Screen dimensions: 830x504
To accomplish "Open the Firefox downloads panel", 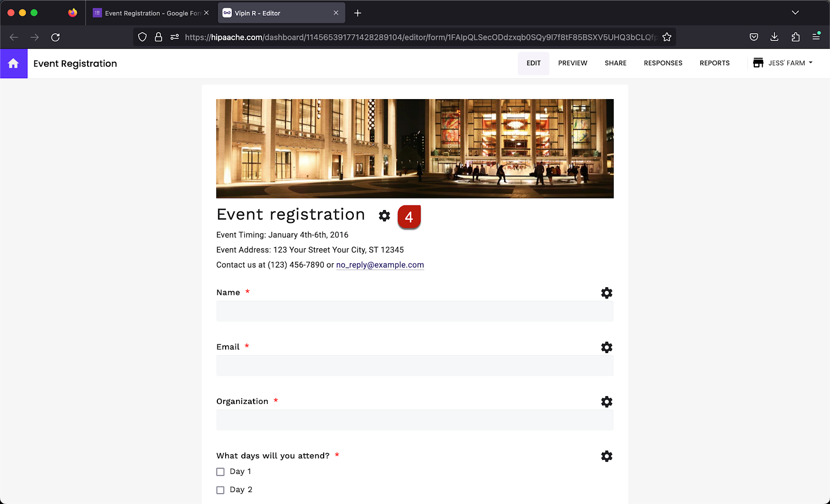I will [x=774, y=37].
